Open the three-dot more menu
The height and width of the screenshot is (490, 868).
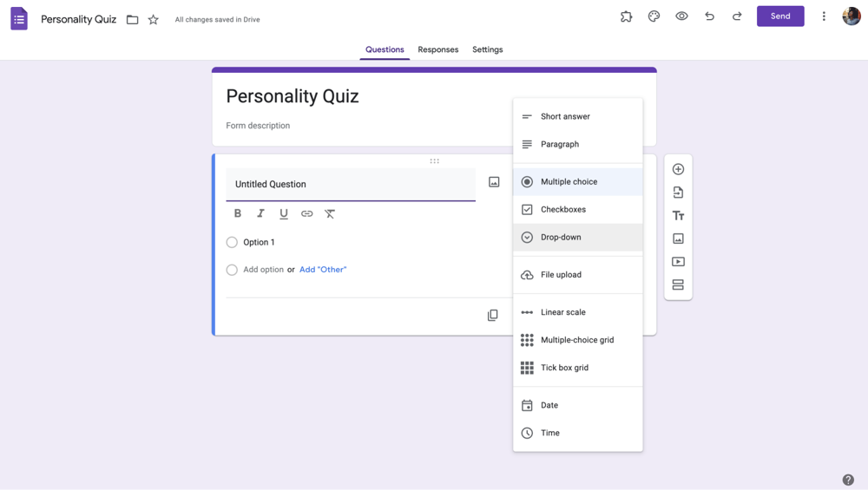824,16
